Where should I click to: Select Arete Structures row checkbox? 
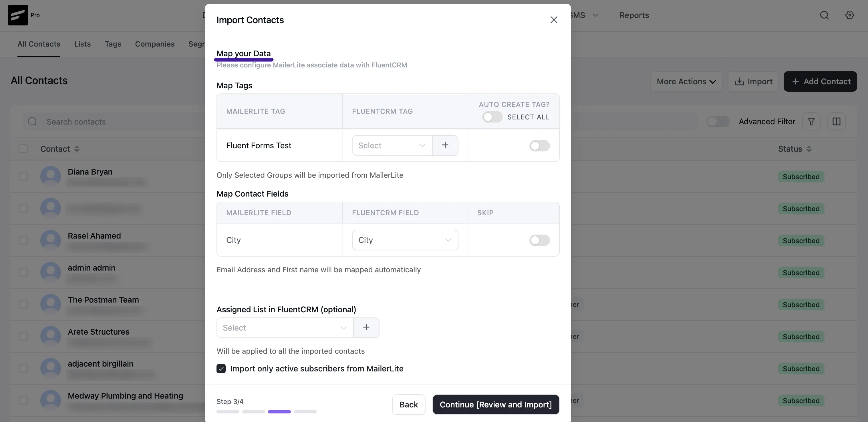23,336
